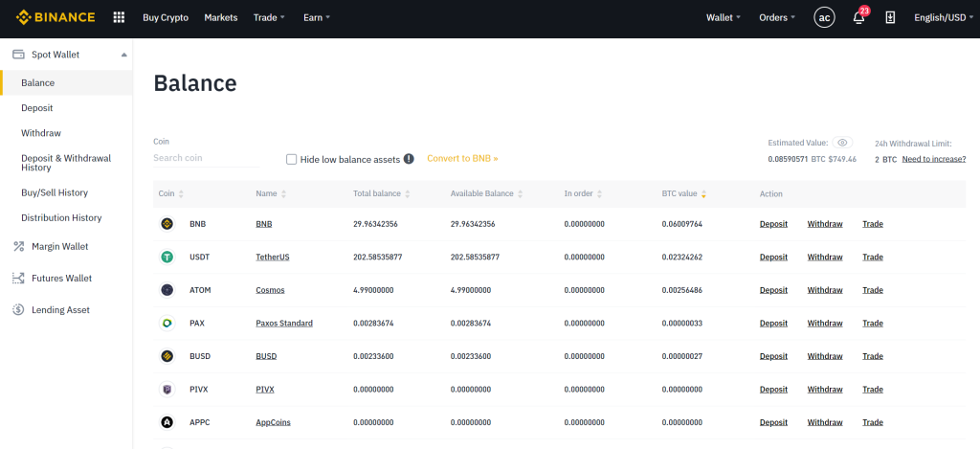Sort by In order column
The width and height of the screenshot is (980, 449).
tap(599, 194)
